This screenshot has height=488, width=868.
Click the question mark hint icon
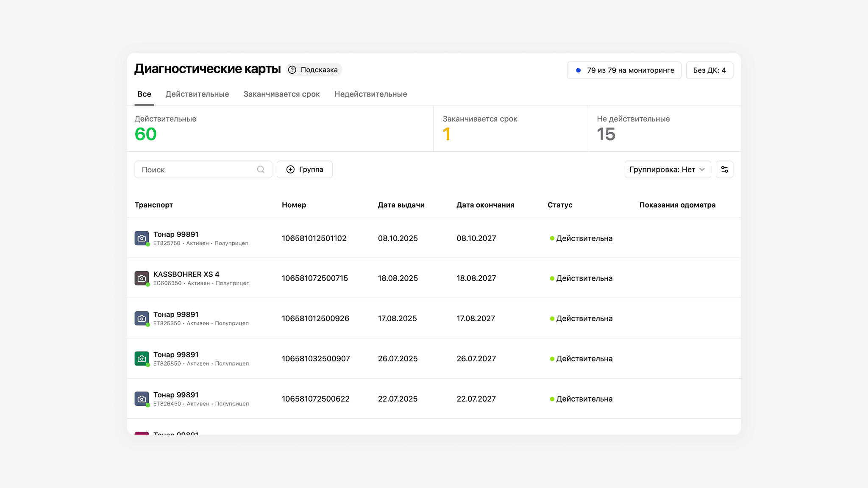click(292, 70)
